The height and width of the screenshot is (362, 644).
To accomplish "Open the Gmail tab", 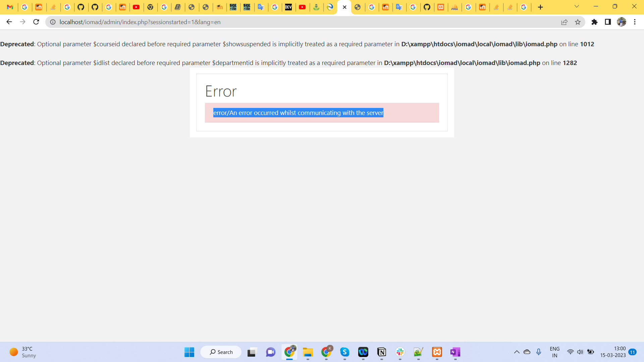I will [10, 7].
